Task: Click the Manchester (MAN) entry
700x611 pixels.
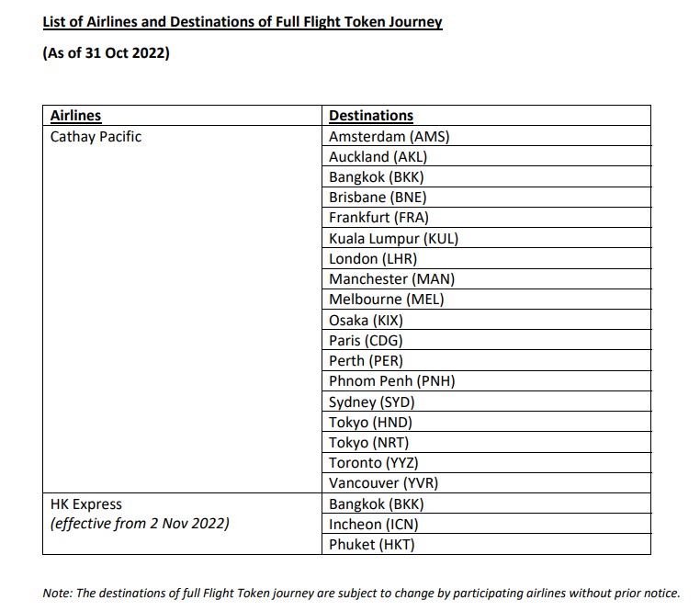Action: (486, 278)
